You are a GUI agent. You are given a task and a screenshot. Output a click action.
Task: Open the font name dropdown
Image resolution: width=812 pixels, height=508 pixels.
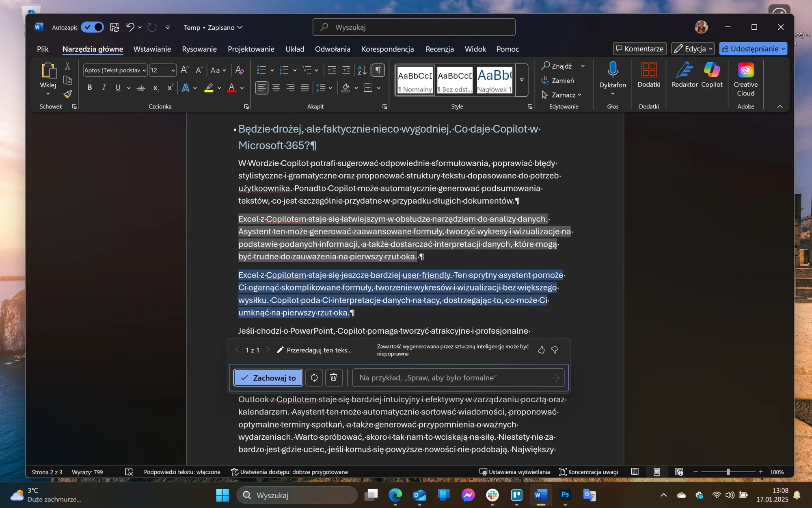144,70
